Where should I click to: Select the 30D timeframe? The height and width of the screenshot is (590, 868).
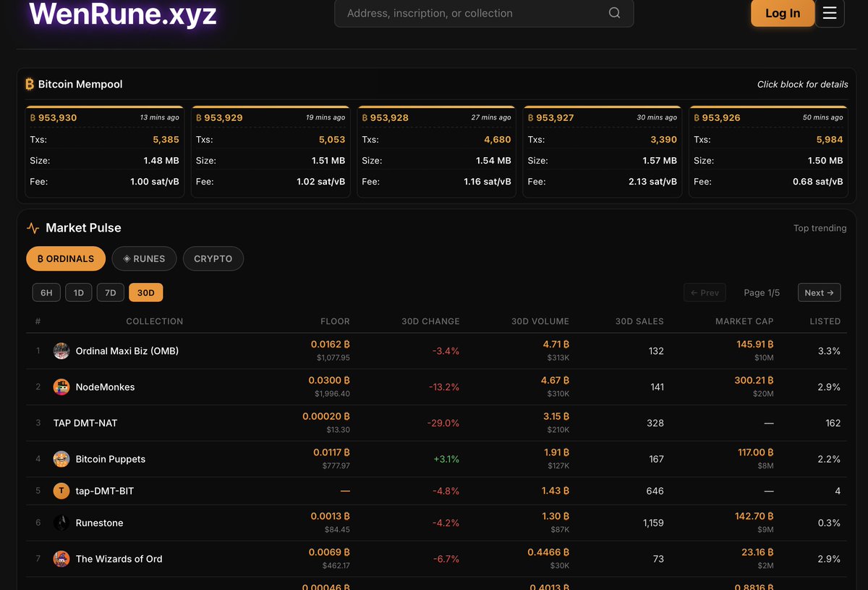146,292
